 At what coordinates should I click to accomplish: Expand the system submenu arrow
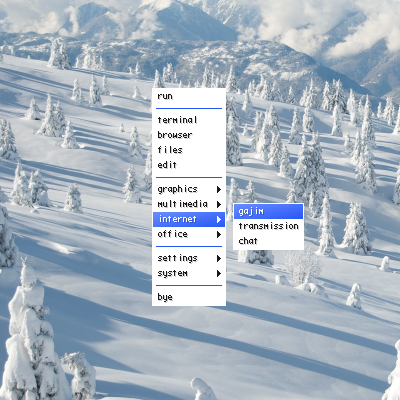tap(219, 273)
